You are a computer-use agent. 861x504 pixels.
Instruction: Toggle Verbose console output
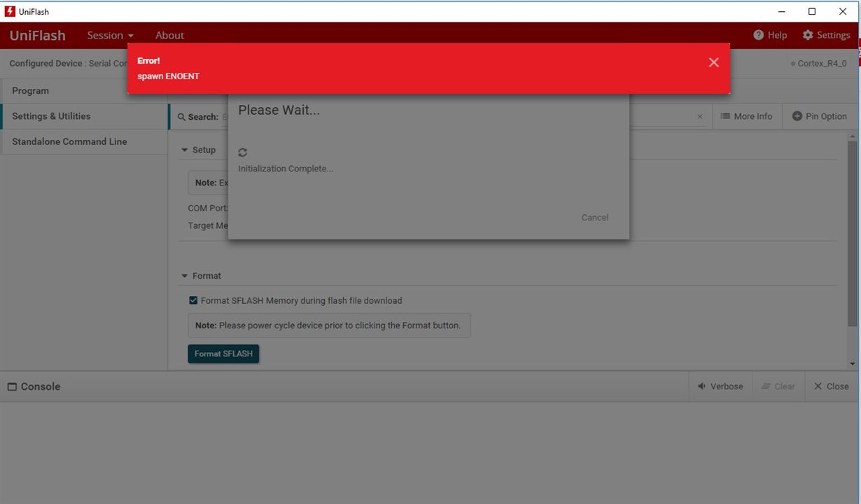(x=720, y=386)
